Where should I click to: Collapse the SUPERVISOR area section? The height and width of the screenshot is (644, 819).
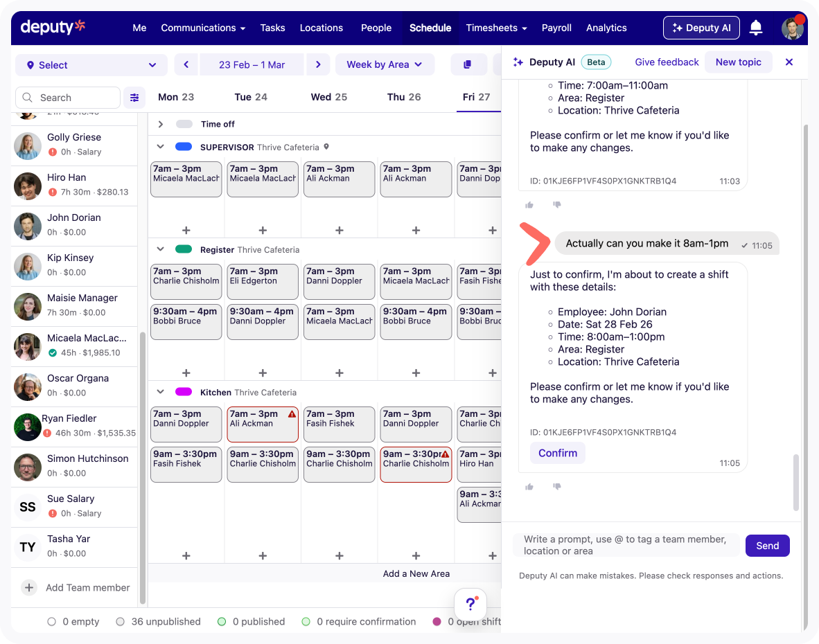[x=161, y=147]
